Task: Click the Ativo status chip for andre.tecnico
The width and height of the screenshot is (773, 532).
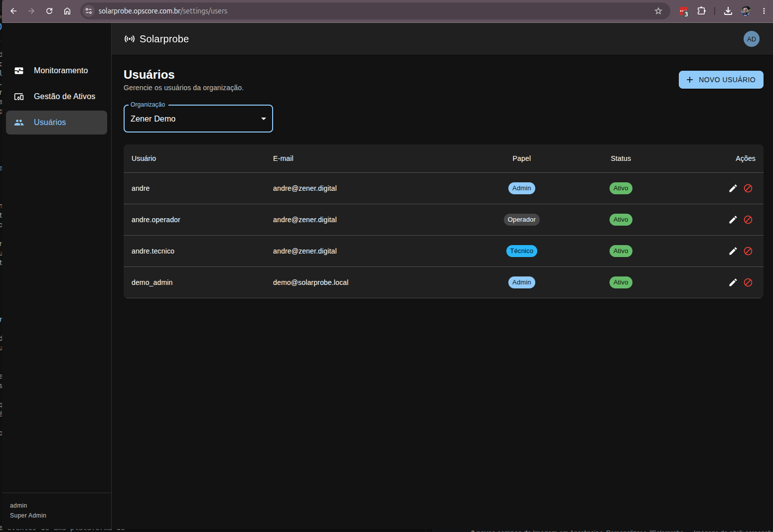Action: [620, 251]
